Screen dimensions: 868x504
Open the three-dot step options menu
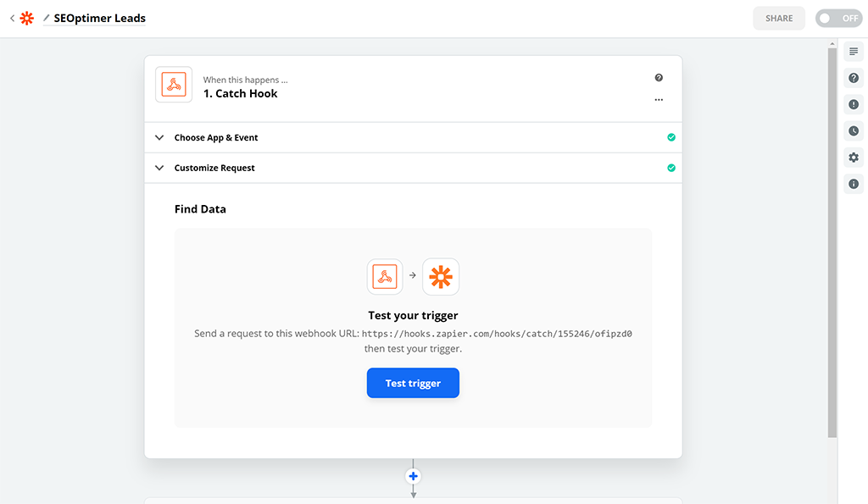coord(659,100)
